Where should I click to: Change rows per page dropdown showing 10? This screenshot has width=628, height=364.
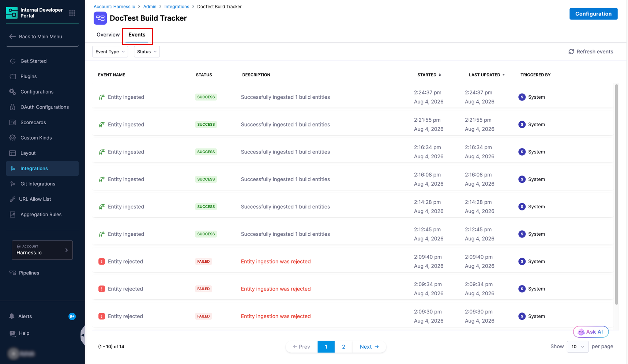tap(578, 346)
